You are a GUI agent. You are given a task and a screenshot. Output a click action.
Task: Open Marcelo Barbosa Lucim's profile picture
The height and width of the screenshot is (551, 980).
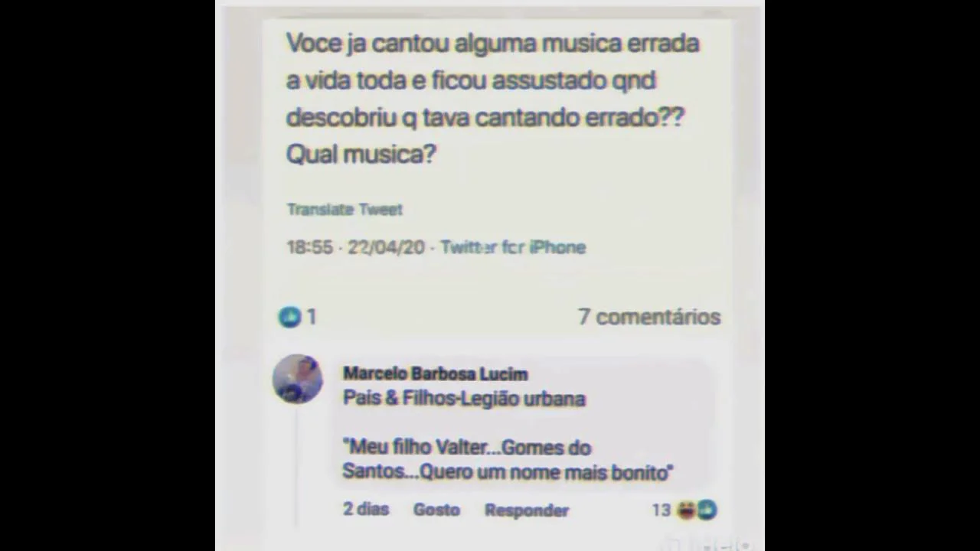click(x=297, y=379)
